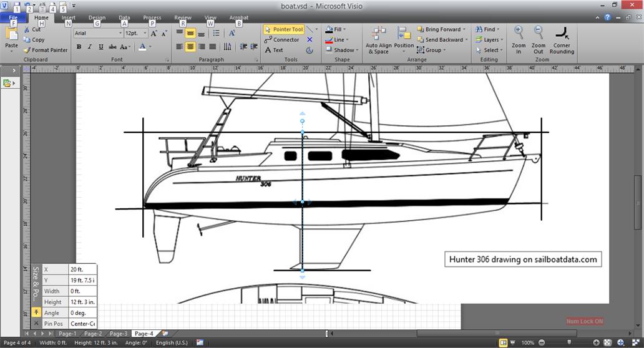Align text left
This screenshot has width=644, height=348.
[x=180, y=47]
